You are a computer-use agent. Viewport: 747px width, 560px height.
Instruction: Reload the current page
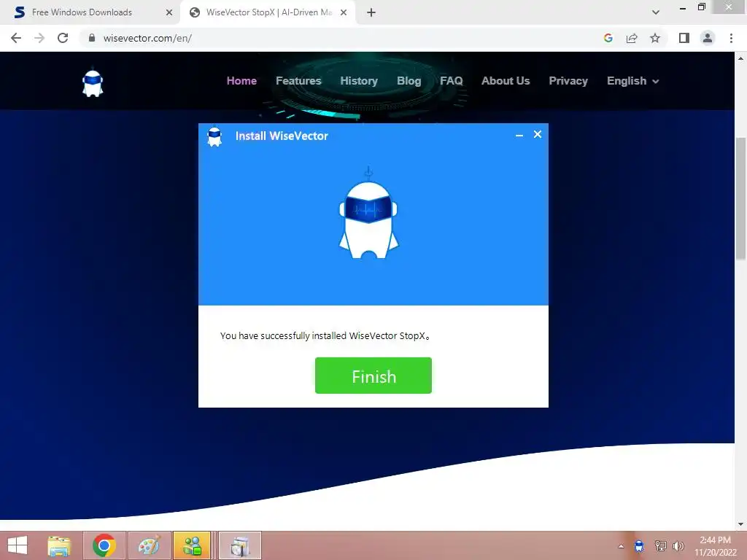tap(63, 38)
